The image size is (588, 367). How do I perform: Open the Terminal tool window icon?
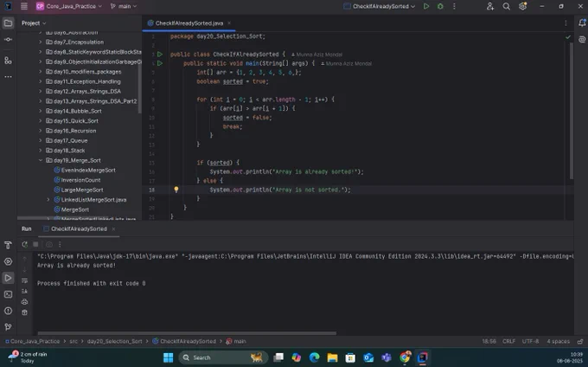tap(8, 294)
